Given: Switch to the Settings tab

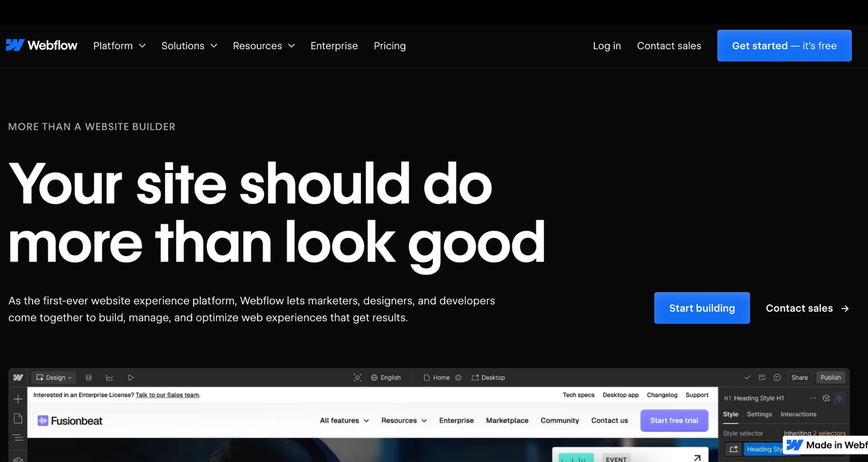Looking at the screenshot, I should pos(759,414).
